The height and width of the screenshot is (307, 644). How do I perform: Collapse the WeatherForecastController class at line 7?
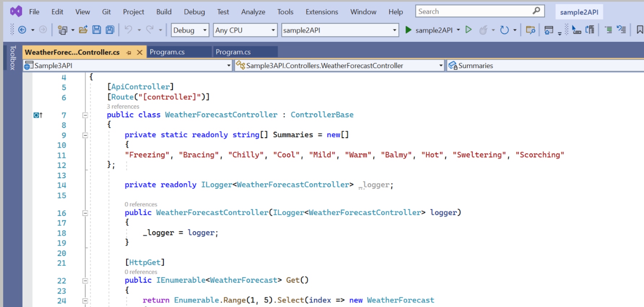tap(85, 115)
